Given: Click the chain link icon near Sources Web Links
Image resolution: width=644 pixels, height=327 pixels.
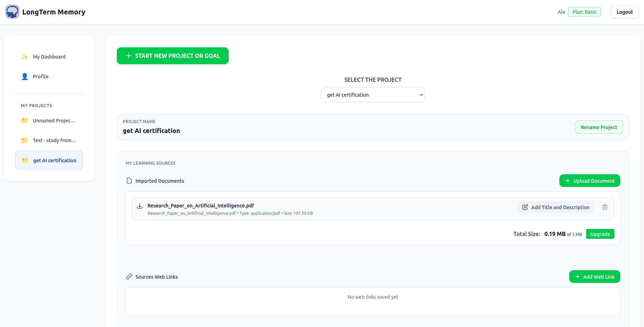Looking at the screenshot, I should 128,277.
